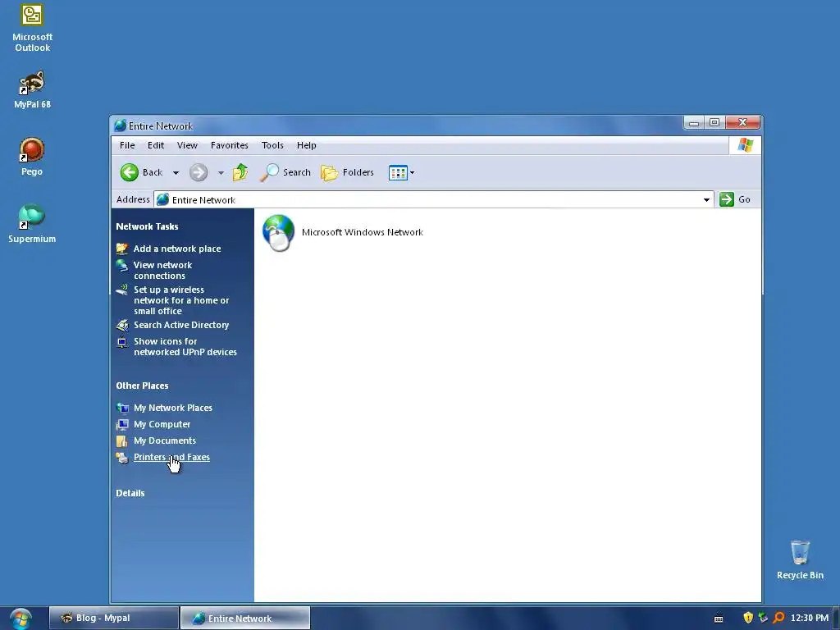This screenshot has height=630, width=840.
Task: Click UPnP devices icon
Action: coord(122,342)
